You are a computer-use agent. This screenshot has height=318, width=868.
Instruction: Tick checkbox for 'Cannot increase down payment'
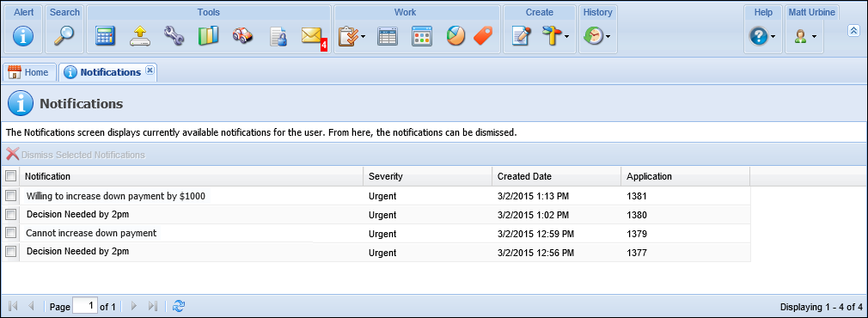click(x=10, y=232)
